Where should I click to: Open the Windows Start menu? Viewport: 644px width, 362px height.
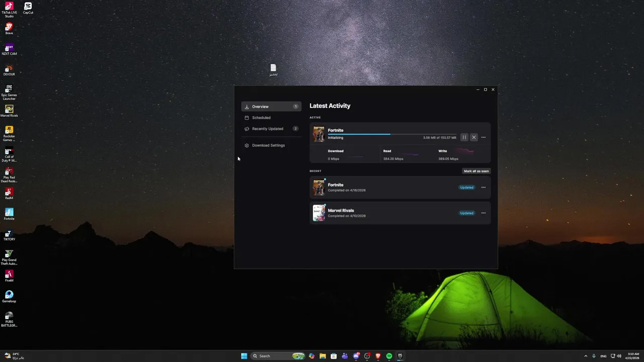click(x=244, y=356)
